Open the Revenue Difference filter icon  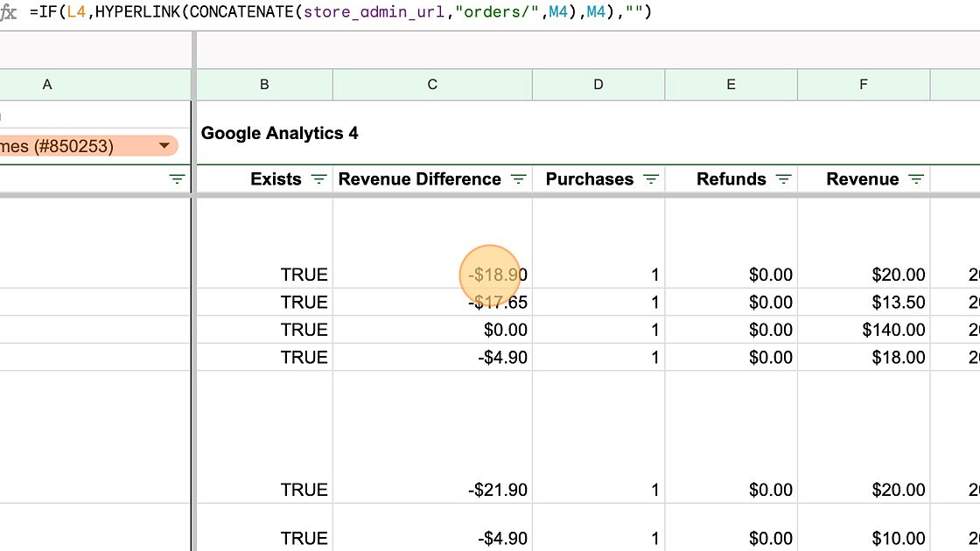tap(518, 179)
